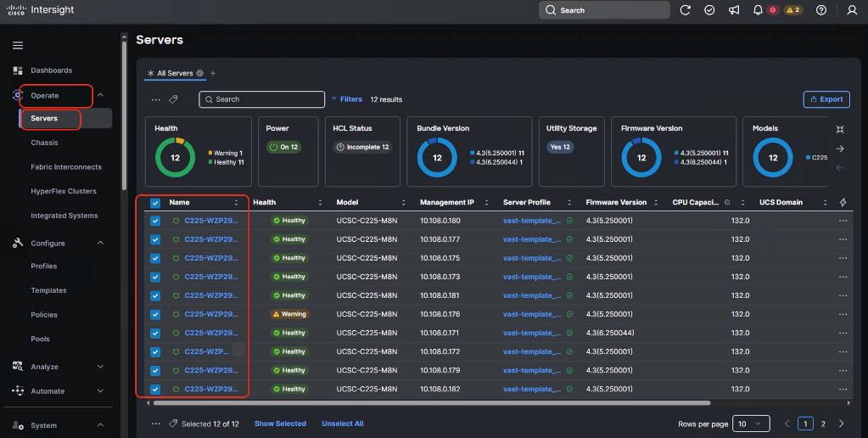
Task: Click the Unselect All link
Action: tap(342, 424)
